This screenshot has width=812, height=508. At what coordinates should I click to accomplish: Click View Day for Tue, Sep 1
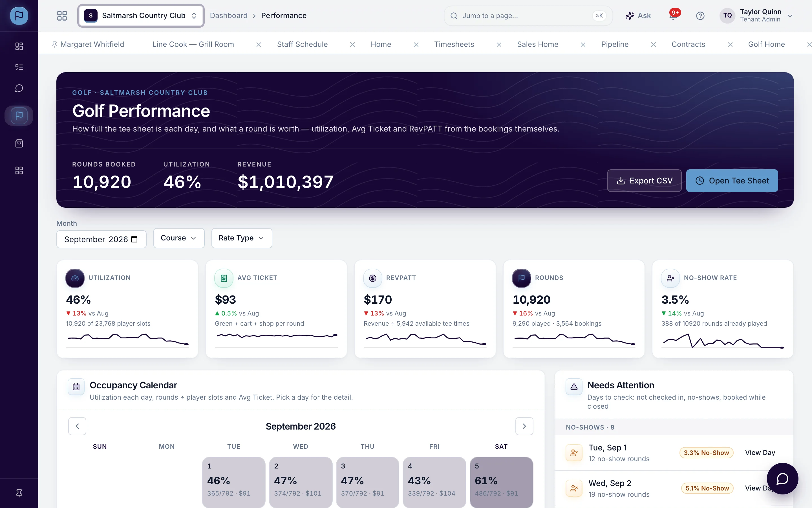tap(760, 453)
